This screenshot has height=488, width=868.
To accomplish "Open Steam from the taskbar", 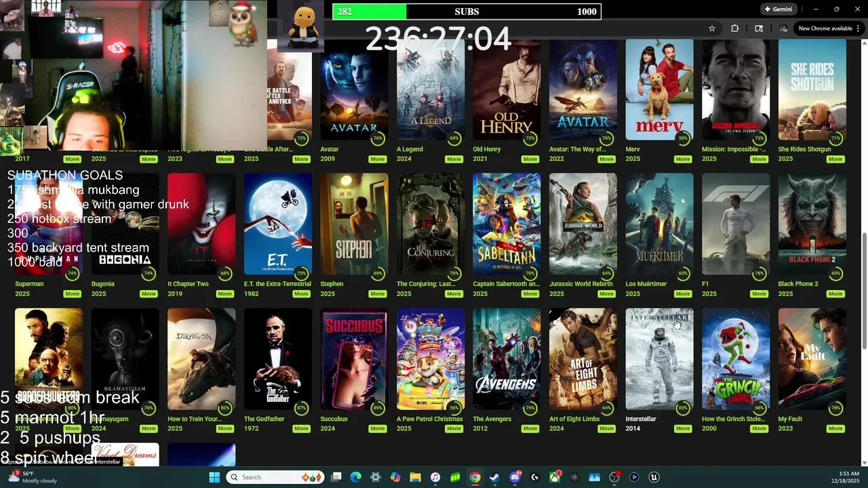I will pos(494,477).
